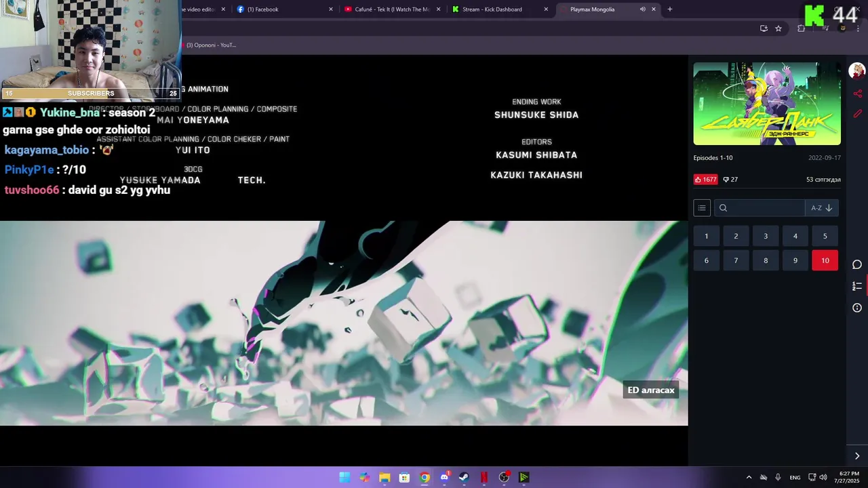
Task: Select episode 6
Action: [706, 260]
